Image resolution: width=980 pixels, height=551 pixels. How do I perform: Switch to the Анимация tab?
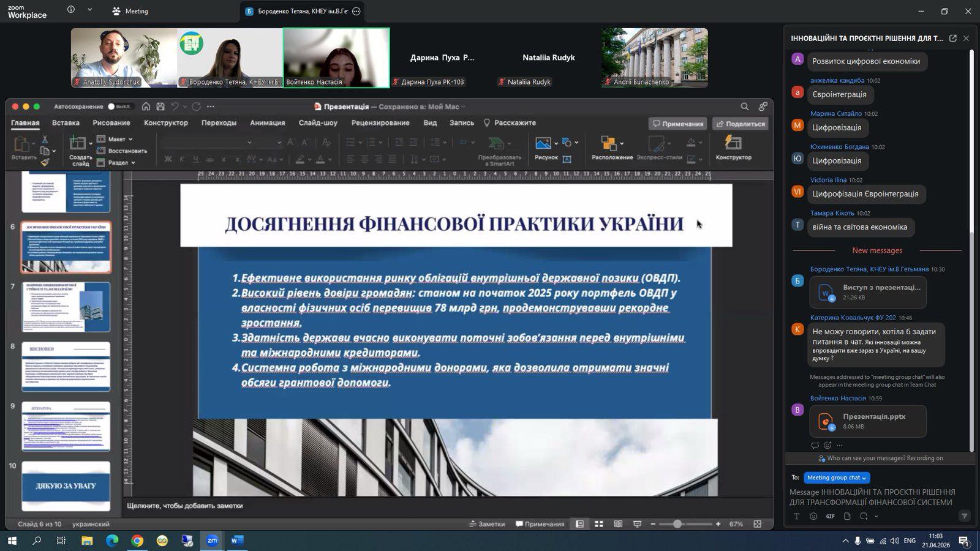[x=267, y=122]
